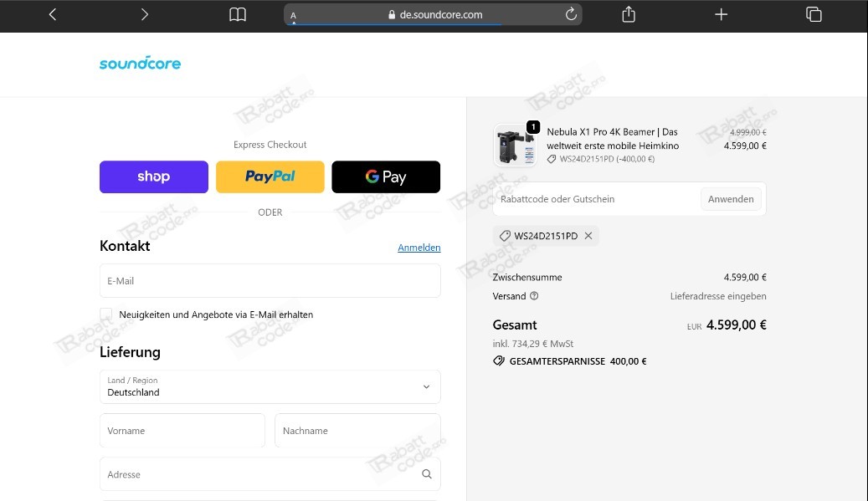The width and height of the screenshot is (868, 501).
Task: Click the 'inkl. 734,29 € MwSt' text
Action: pos(532,344)
